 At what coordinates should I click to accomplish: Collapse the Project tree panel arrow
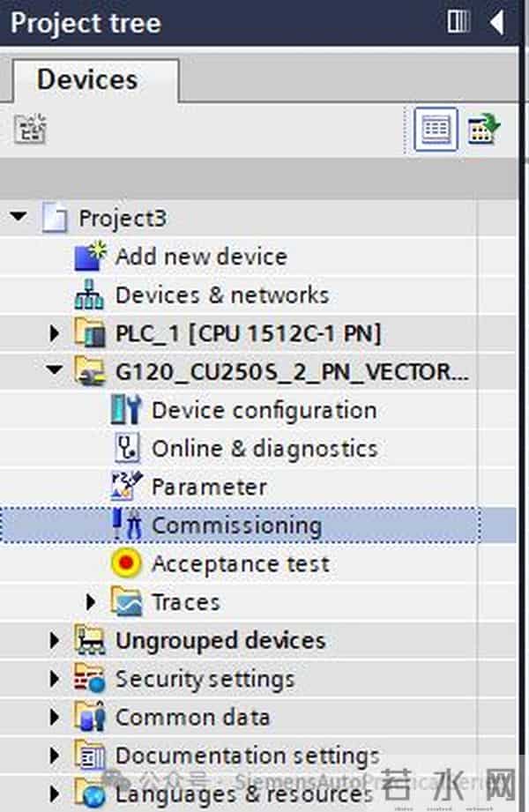[x=497, y=22]
